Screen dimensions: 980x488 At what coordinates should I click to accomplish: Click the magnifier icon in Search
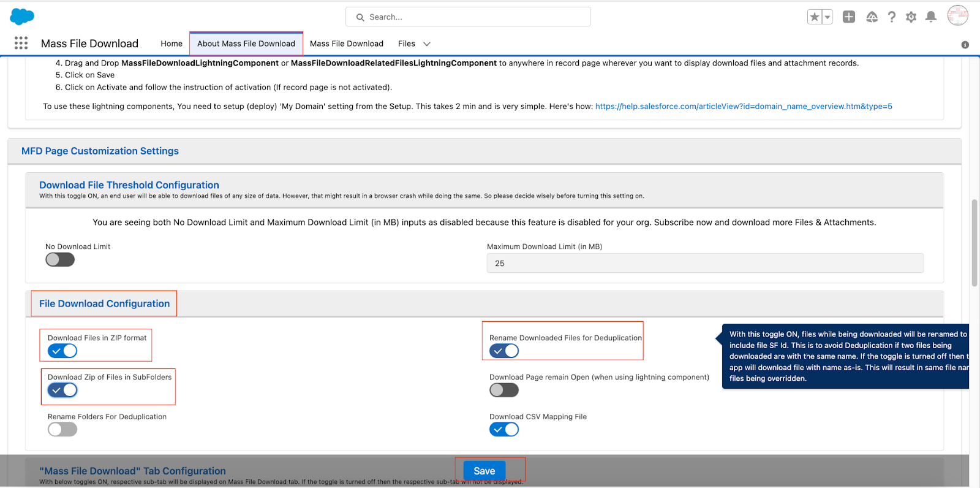(360, 17)
